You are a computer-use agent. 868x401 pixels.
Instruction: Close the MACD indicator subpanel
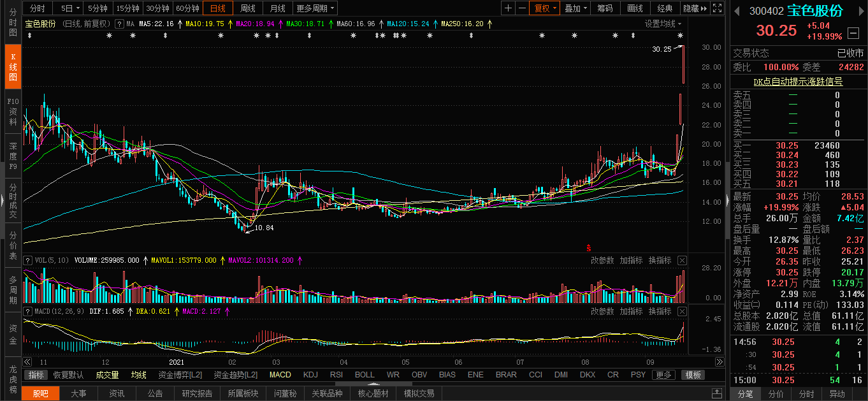tap(682, 311)
